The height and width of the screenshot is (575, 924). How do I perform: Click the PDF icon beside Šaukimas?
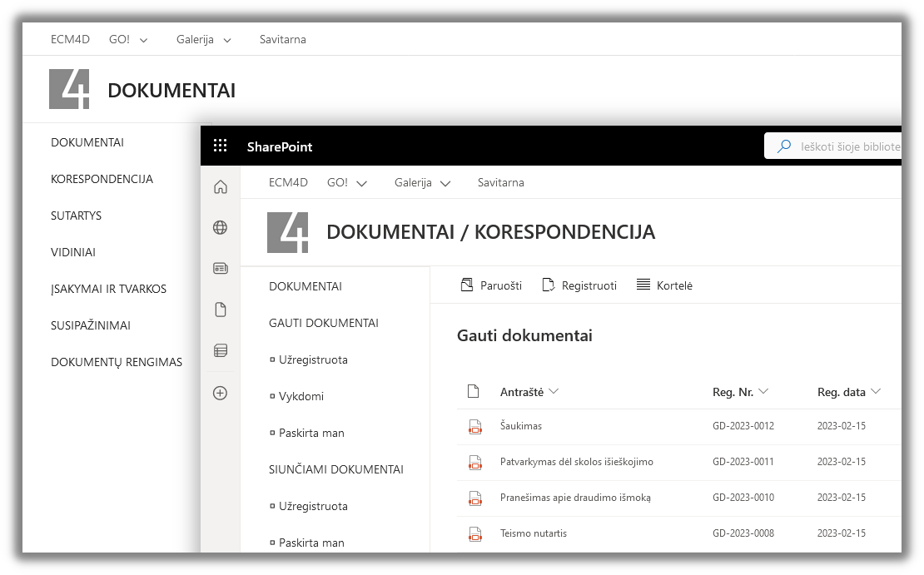[474, 426]
